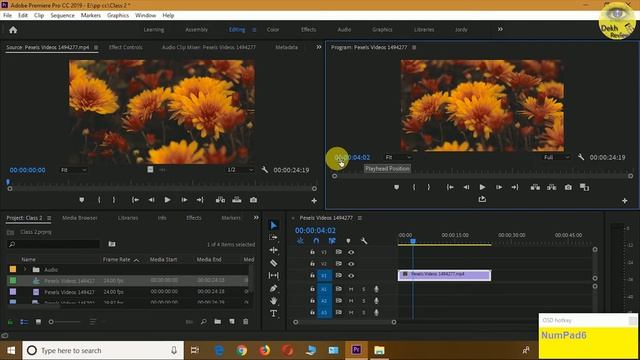The width and height of the screenshot is (640, 360).
Task: Open the Media Browser tab
Action: tap(80, 218)
